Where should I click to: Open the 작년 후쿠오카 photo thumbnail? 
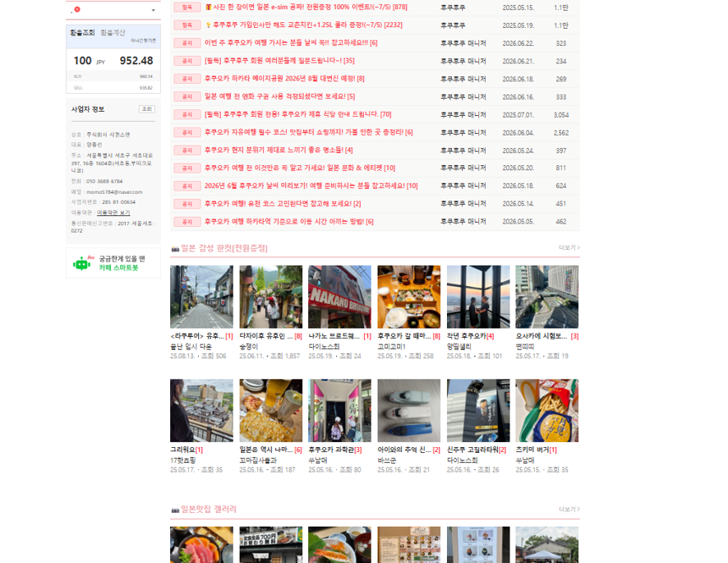tap(478, 297)
